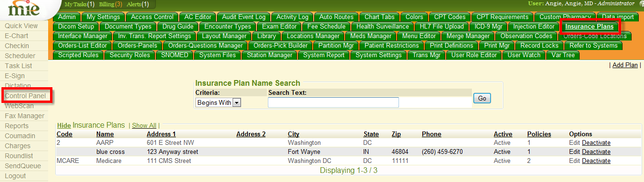Sort by Zip column

397,134
